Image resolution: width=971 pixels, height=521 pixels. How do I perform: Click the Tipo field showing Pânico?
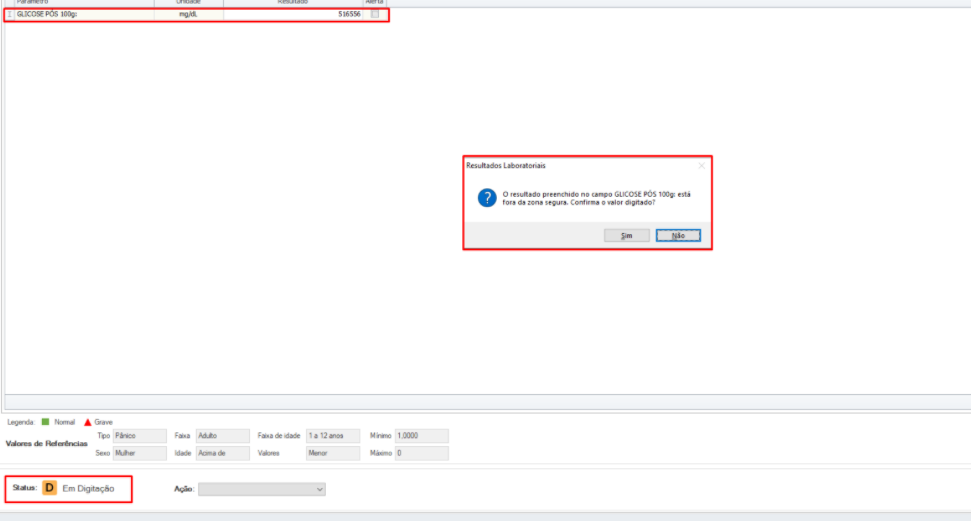tap(140, 436)
